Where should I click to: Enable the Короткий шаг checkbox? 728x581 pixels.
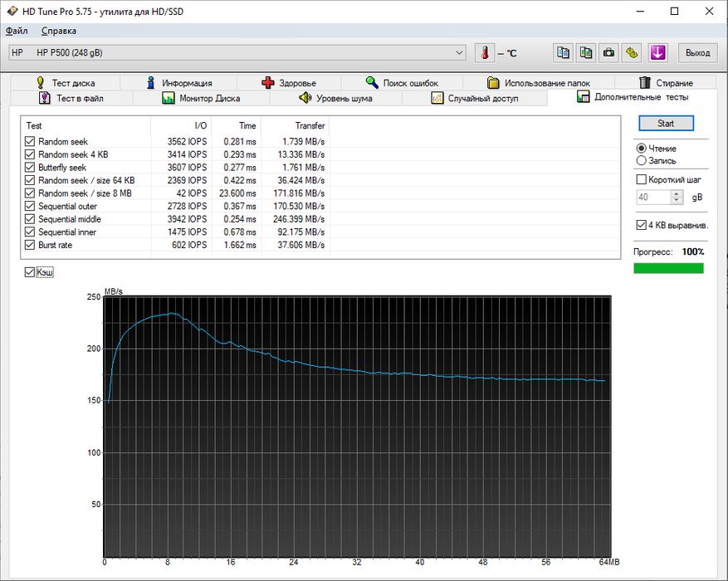[641, 179]
